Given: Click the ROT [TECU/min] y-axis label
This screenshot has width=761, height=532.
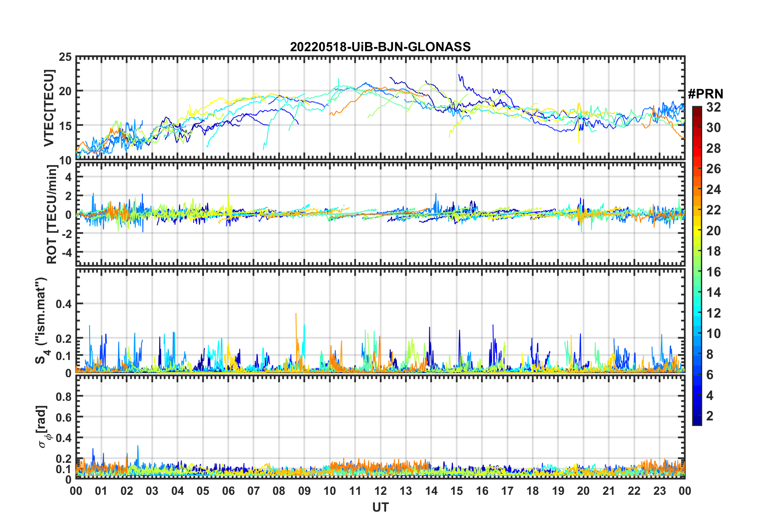Looking at the screenshot, I should (52, 214).
